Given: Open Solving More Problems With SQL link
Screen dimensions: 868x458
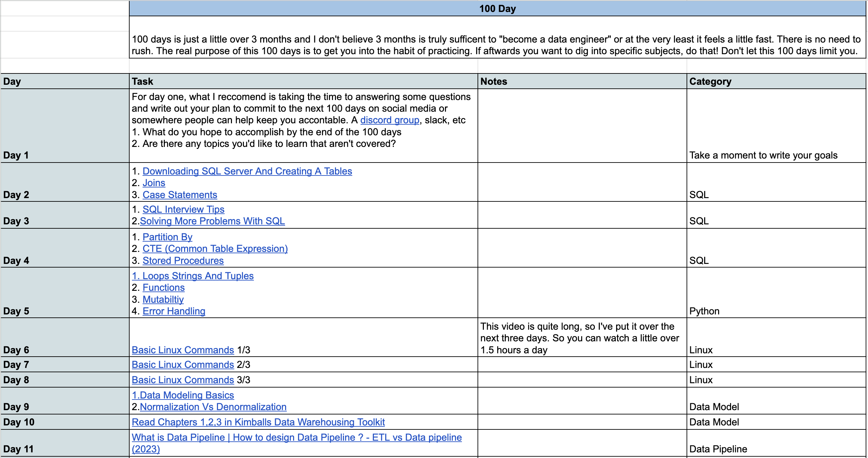Looking at the screenshot, I should coord(212,221).
